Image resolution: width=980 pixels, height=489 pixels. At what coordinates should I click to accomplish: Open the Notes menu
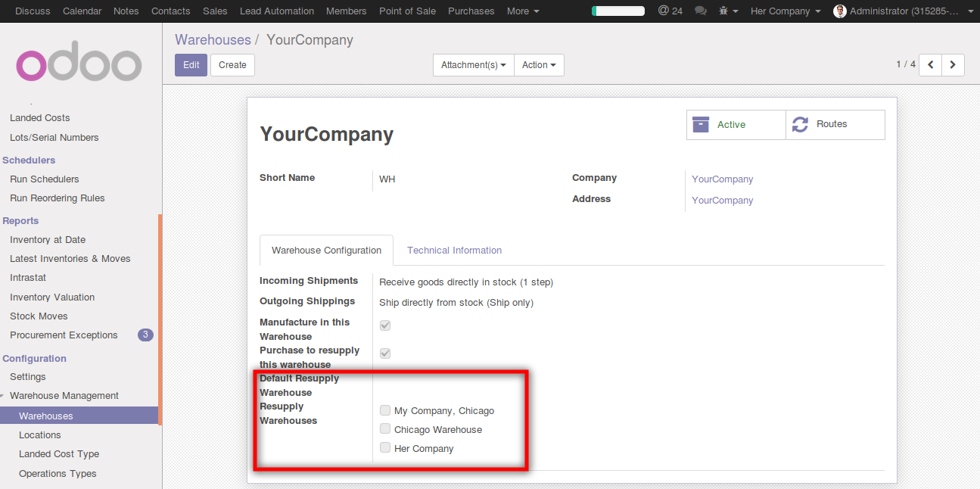[126, 11]
